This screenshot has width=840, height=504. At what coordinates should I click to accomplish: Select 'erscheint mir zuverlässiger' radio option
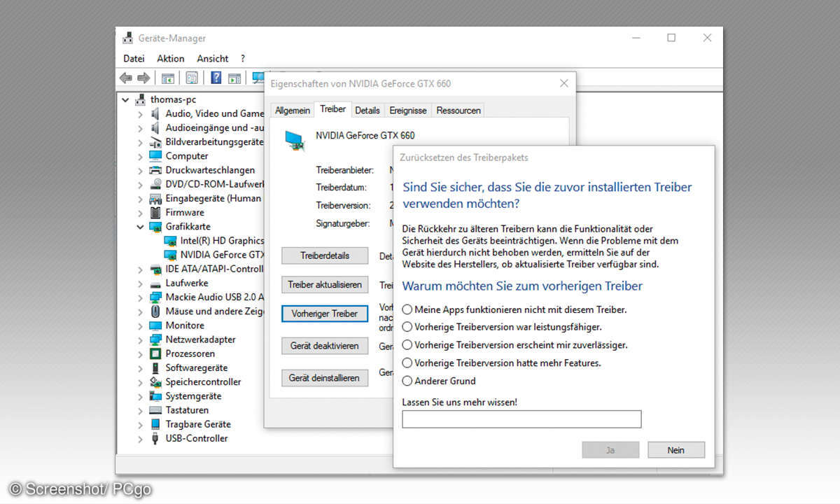(407, 345)
